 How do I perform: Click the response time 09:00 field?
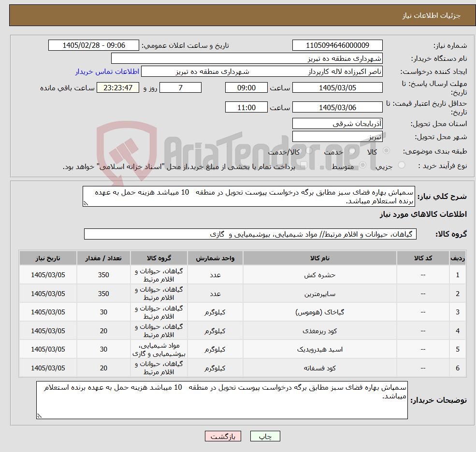pyautogui.click(x=246, y=88)
